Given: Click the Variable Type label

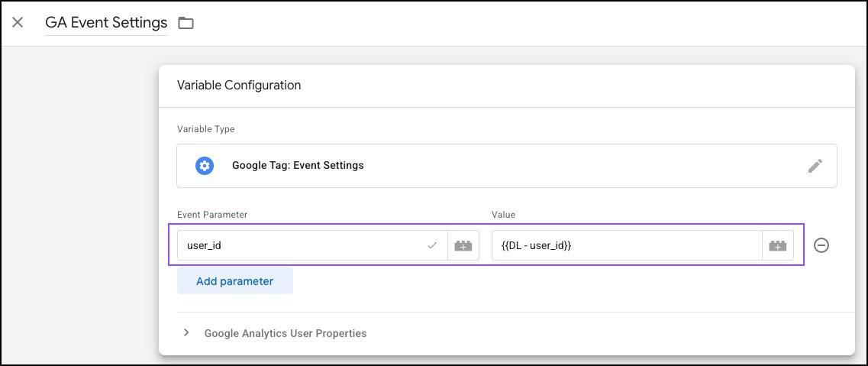Looking at the screenshot, I should tap(205, 129).
